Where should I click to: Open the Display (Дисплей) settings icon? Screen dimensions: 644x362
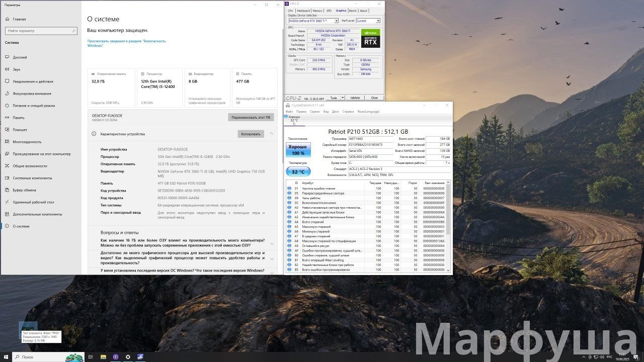click(8, 57)
